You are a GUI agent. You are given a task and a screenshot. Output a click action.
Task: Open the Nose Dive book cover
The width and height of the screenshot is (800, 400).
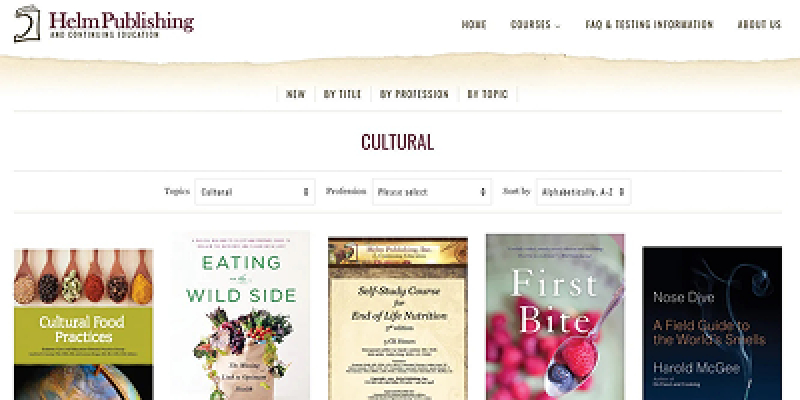(712, 323)
